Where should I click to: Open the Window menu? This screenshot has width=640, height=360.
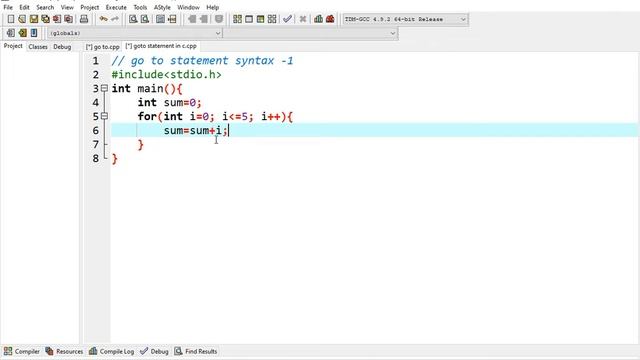tap(188, 7)
